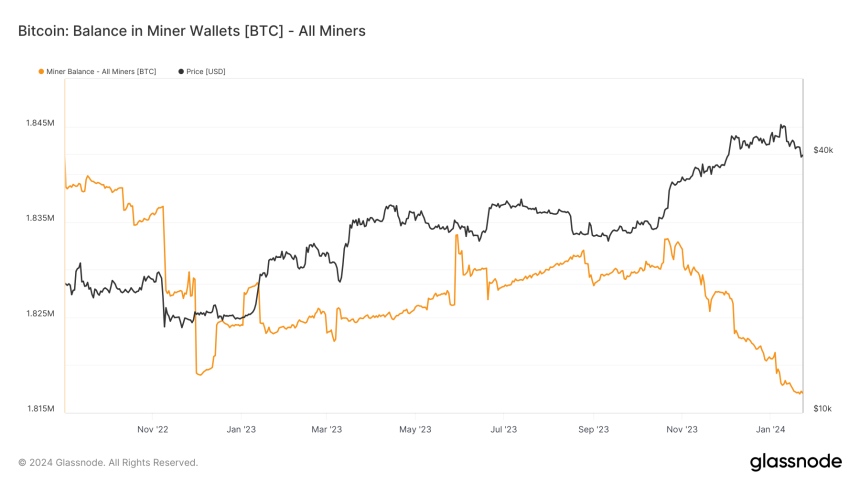Image resolution: width=860 pixels, height=484 pixels.
Task: Click the $40k right axis label
Action: [x=823, y=150]
